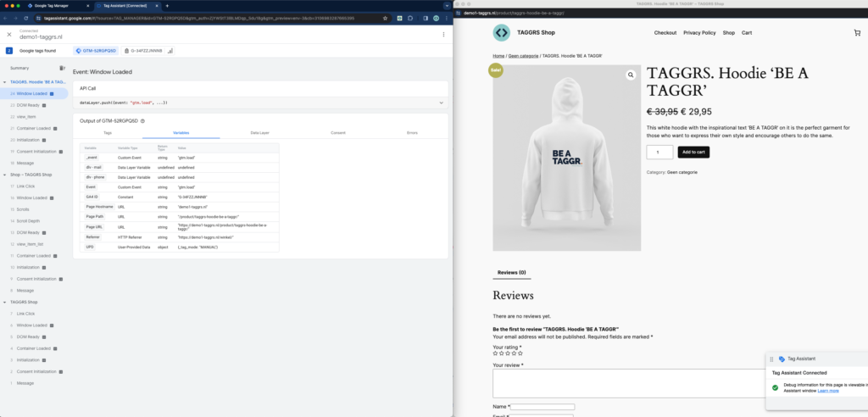Screen dimensions: 868x417
Task: Reload the Tag Assistant page
Action: [25, 18]
